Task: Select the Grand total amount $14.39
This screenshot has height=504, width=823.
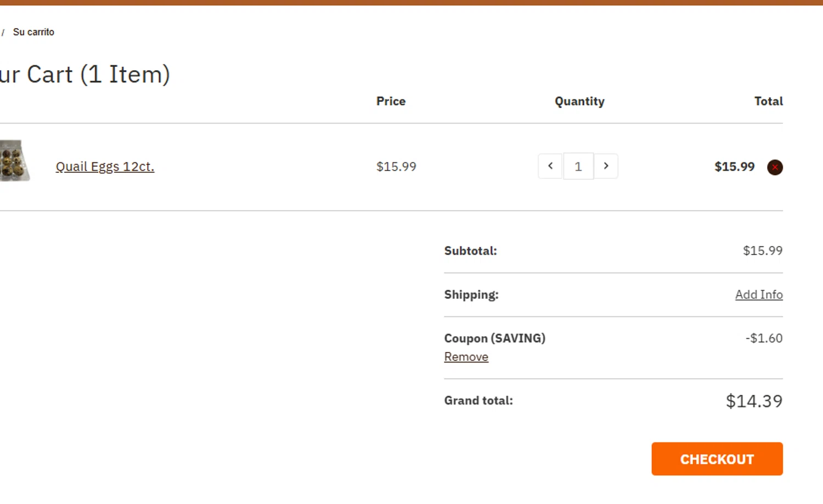Action: pyautogui.click(x=754, y=401)
